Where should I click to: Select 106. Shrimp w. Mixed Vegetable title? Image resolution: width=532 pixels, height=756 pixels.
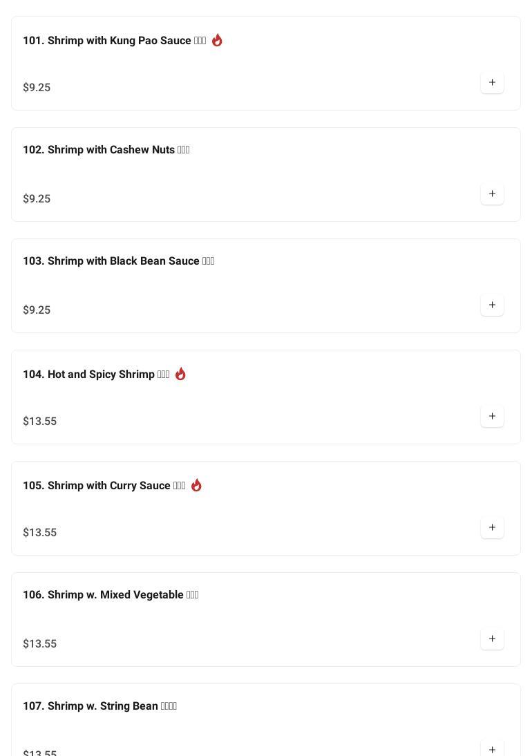coord(111,595)
